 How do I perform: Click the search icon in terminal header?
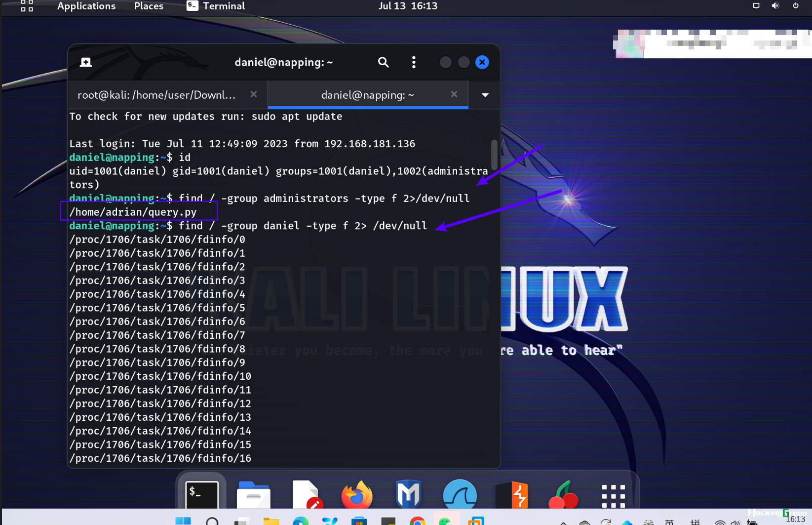click(384, 62)
